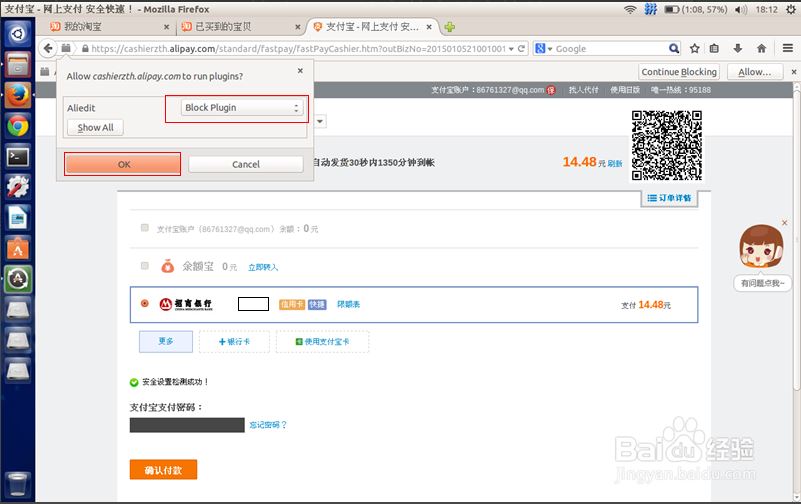Click the input method indicator icon
This screenshot has width=801, height=504.
click(x=650, y=9)
